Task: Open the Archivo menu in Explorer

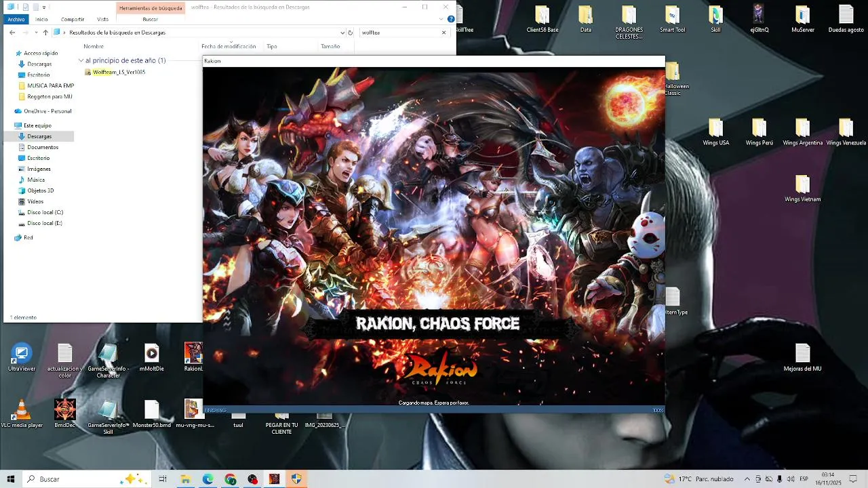Action: [16, 19]
